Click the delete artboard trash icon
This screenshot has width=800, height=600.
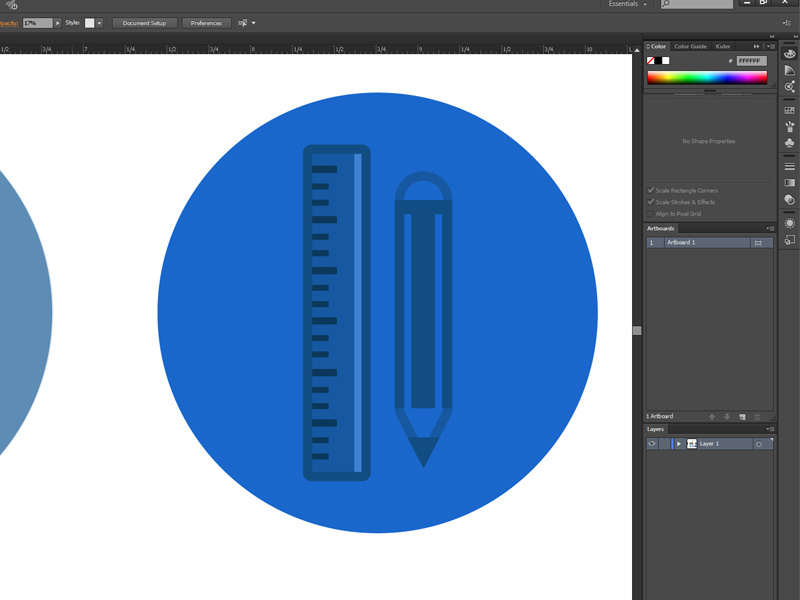[757, 417]
